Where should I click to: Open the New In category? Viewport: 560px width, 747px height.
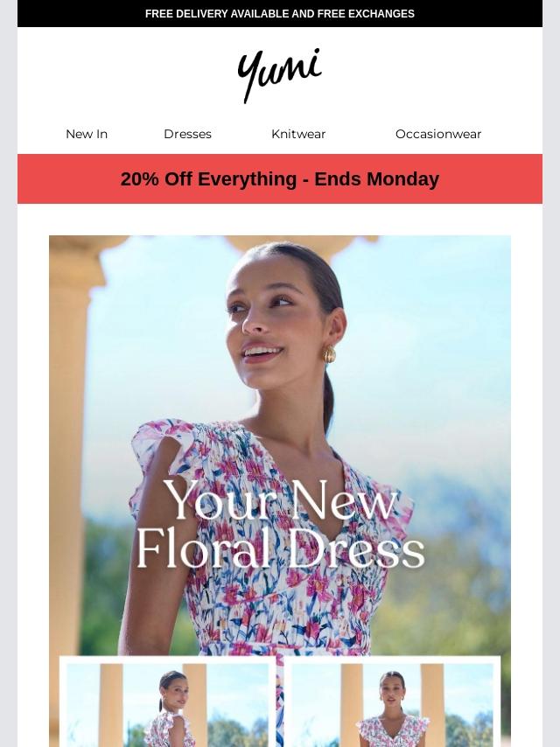tap(87, 135)
